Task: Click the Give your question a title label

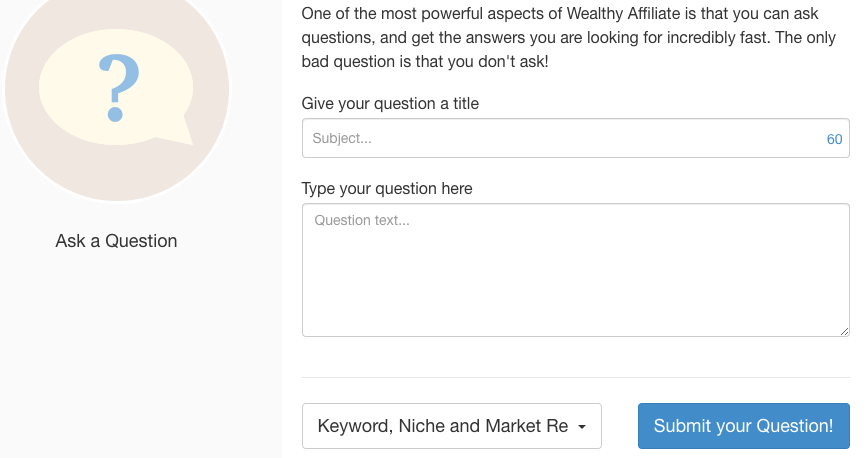Action: click(x=390, y=104)
